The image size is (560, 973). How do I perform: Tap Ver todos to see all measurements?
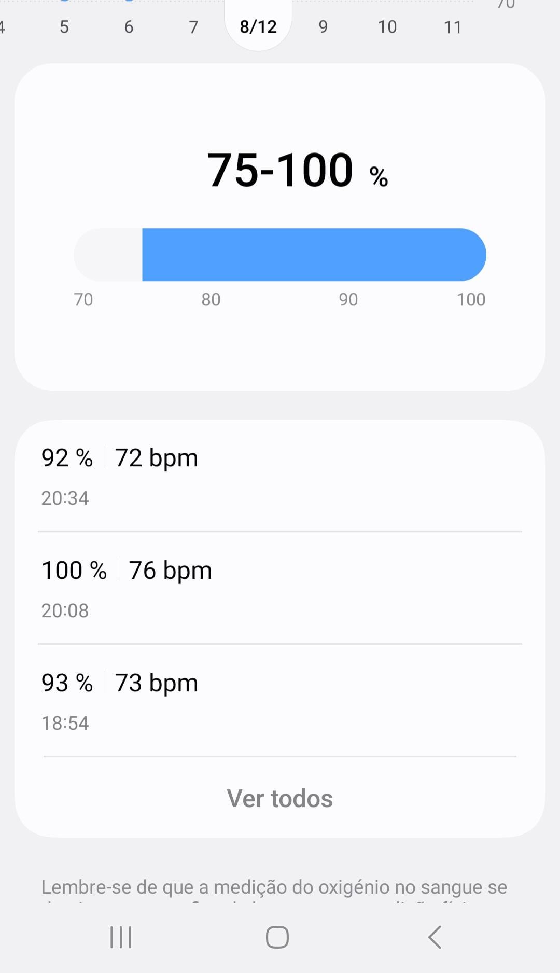[x=280, y=798]
